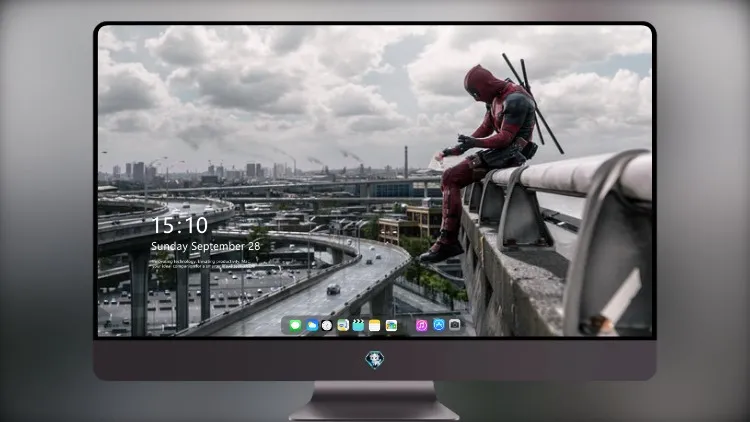Viewport: 750px width, 422px height.
Task: Open the green Messages app in dock
Action: click(x=295, y=326)
